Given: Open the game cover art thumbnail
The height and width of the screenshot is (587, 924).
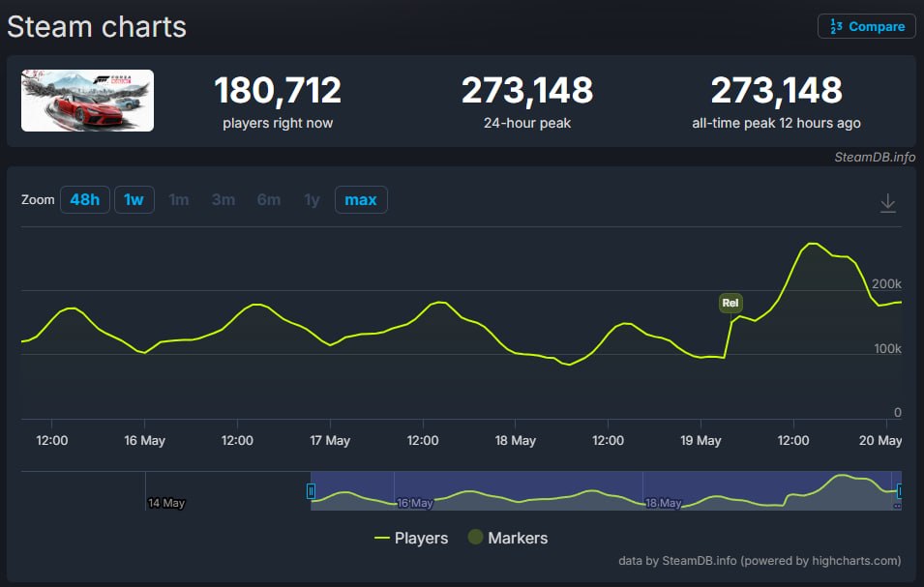Looking at the screenshot, I should (87, 101).
